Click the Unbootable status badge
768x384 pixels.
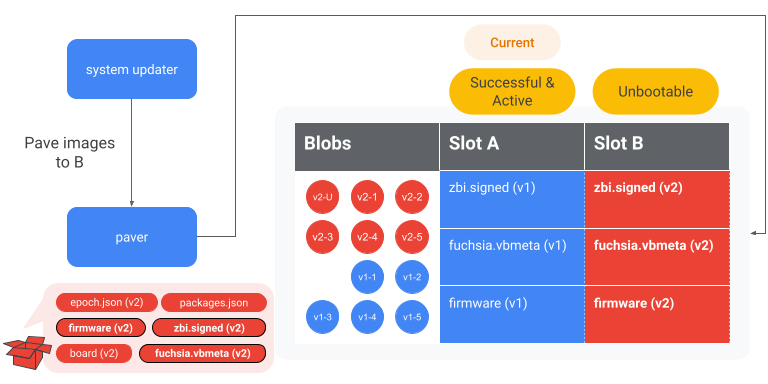[655, 91]
